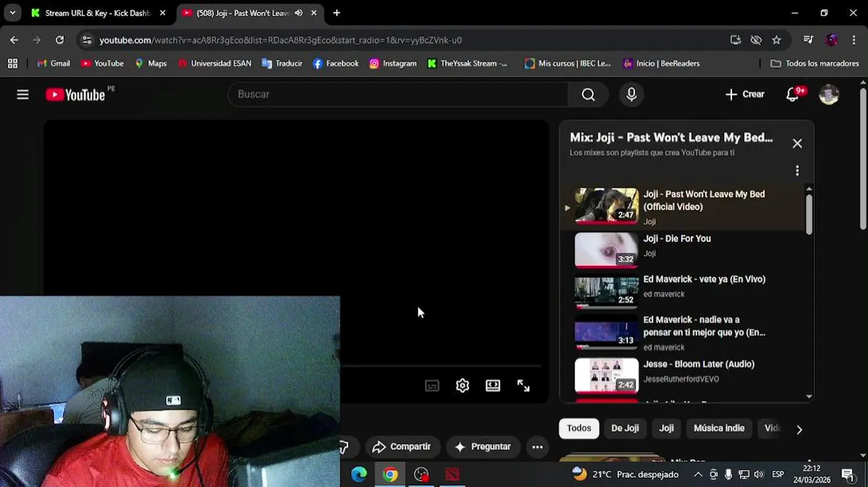The image size is (868, 487).
Task: Open Microsoft Edge from the taskbar
Action: [x=359, y=474]
